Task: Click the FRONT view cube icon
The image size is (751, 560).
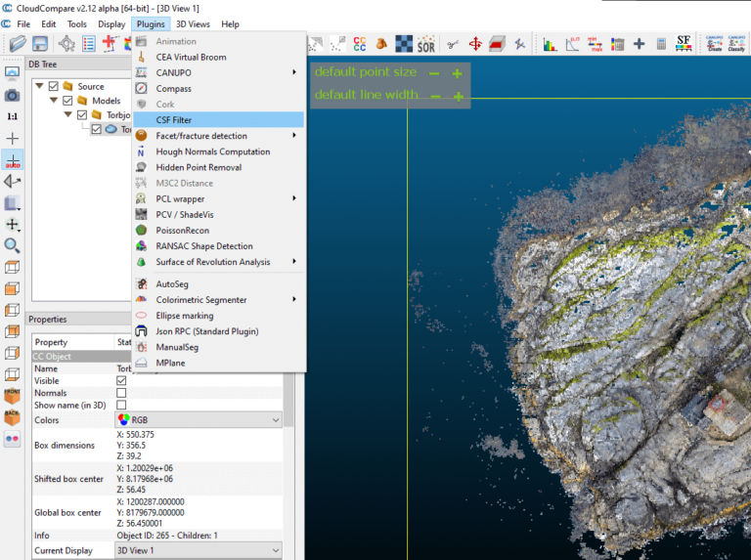Action: (x=12, y=396)
